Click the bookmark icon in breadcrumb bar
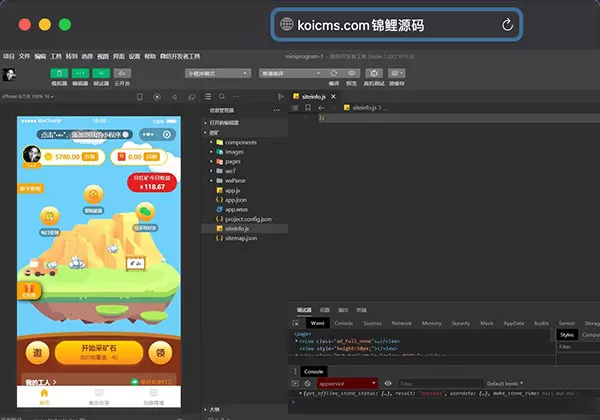 [308, 108]
